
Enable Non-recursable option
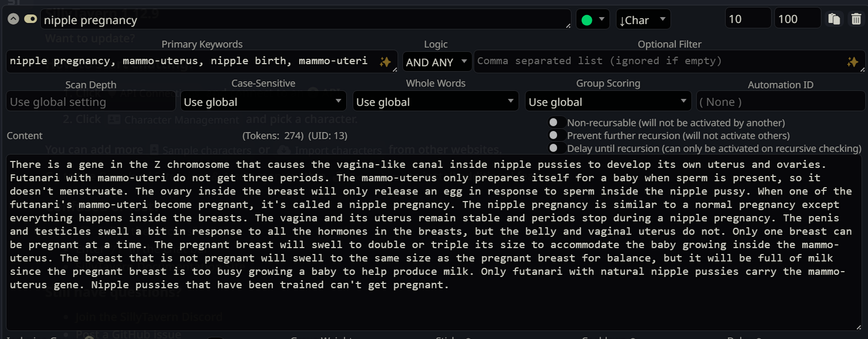point(557,122)
